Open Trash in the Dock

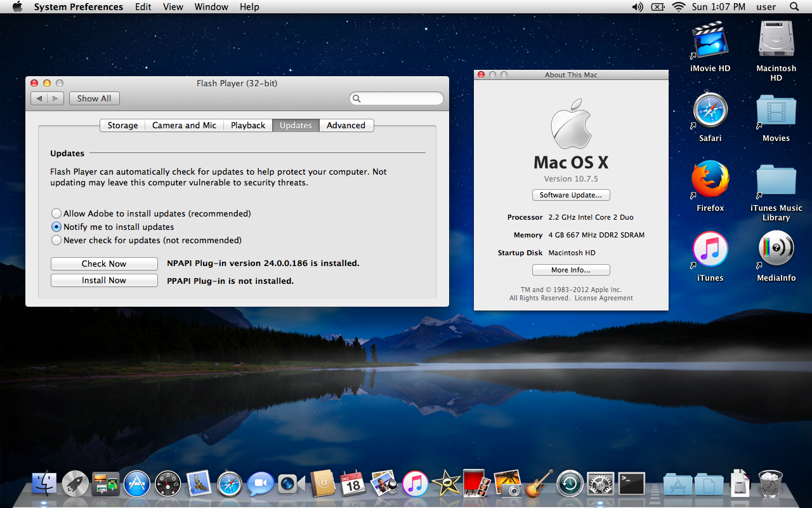(770, 484)
